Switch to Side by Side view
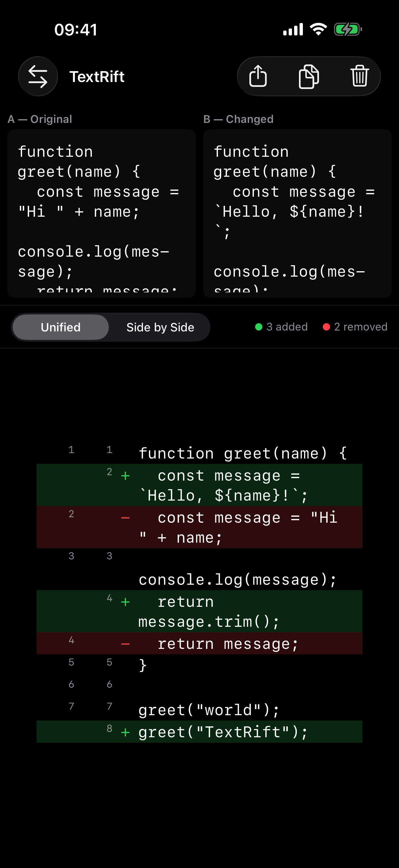 (x=160, y=327)
